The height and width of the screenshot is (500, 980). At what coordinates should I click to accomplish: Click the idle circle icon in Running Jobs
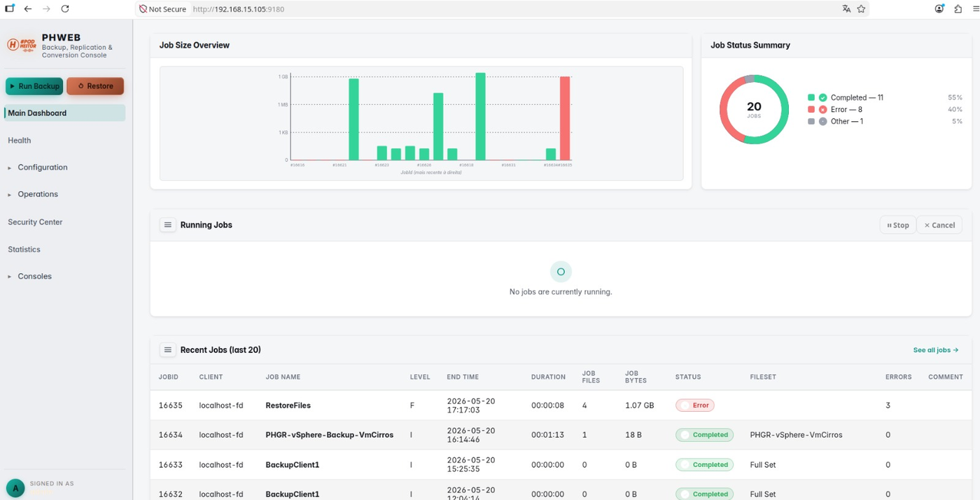click(x=561, y=272)
